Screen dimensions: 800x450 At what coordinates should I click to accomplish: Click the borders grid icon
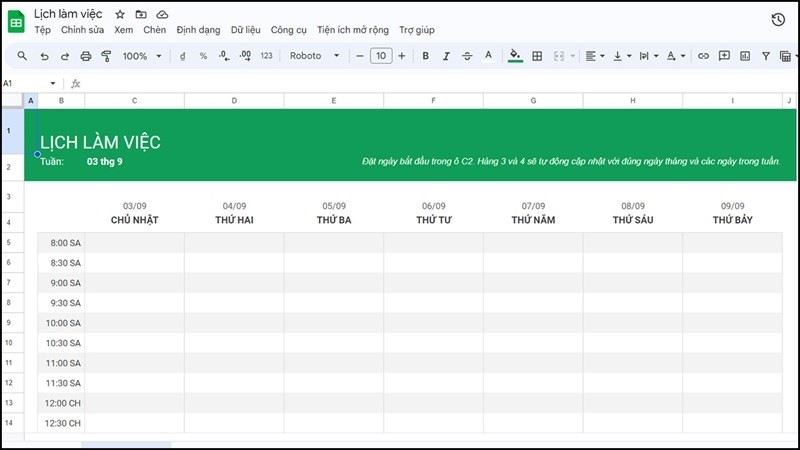coord(537,56)
